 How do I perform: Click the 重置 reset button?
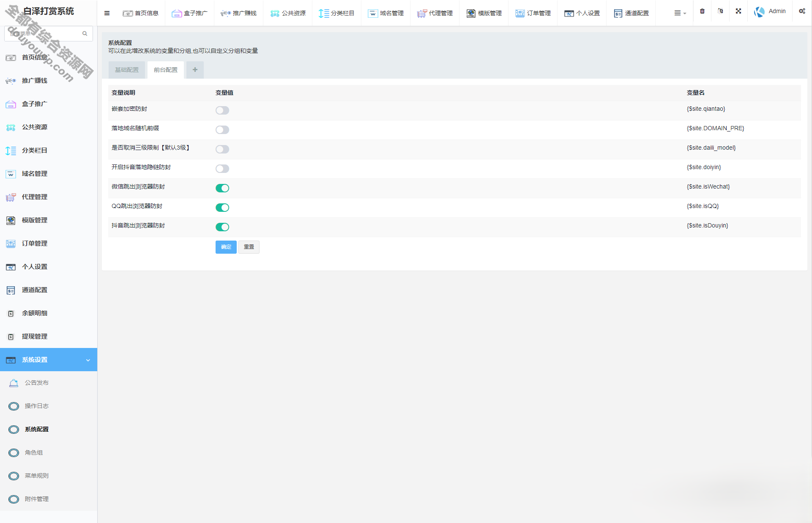[249, 247]
